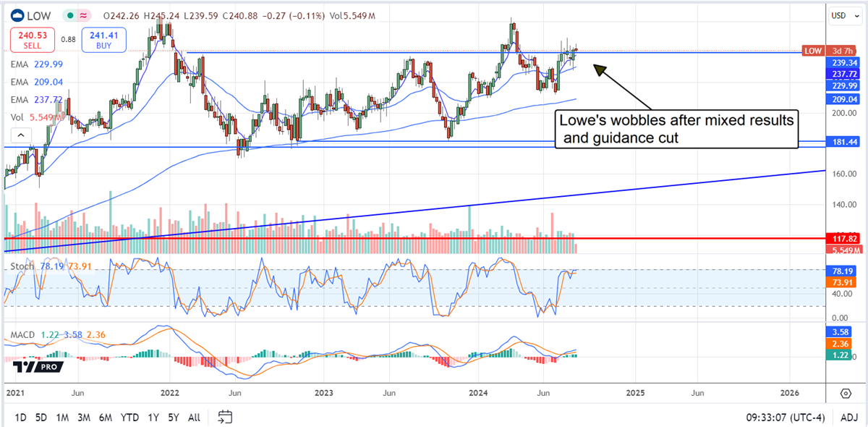Viewport: 868px width, 427px height.
Task: Click the 2026 label on time axis
Action: point(790,392)
